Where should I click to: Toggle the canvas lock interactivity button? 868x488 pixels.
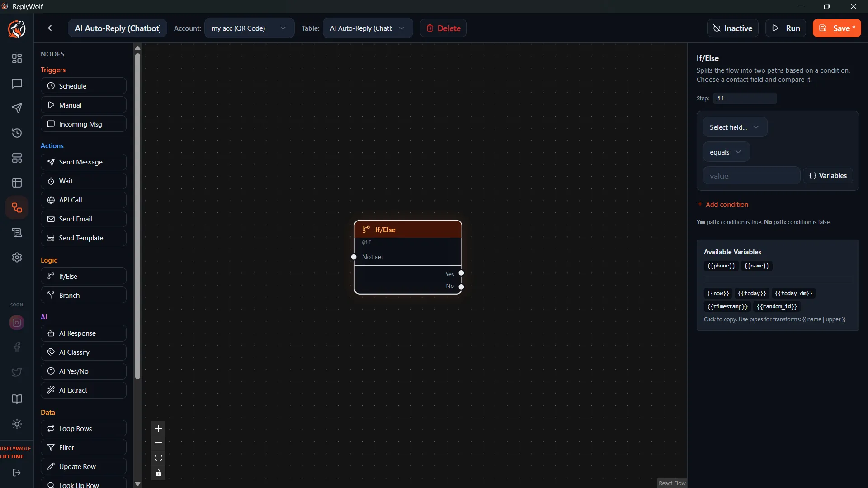158,473
